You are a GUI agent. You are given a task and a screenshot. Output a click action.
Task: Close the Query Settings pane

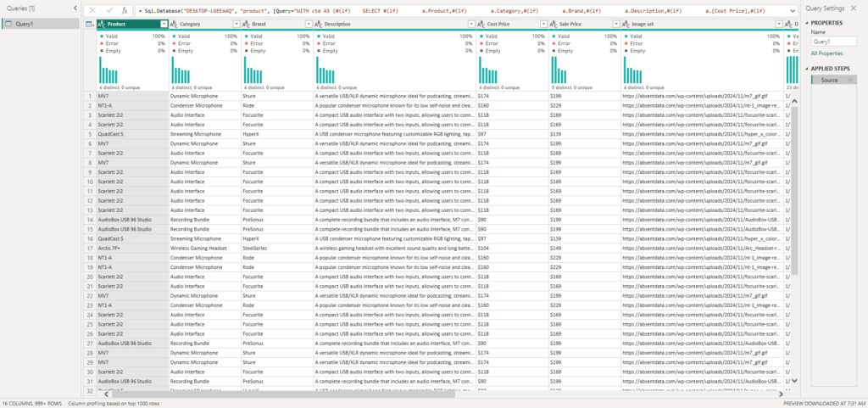click(x=853, y=8)
